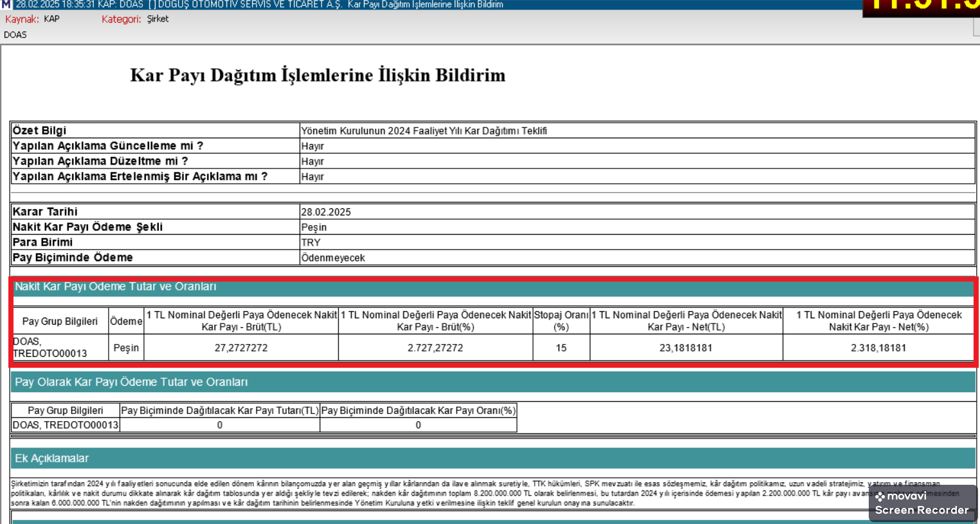Select the Ödenmeyecek value

point(332,258)
